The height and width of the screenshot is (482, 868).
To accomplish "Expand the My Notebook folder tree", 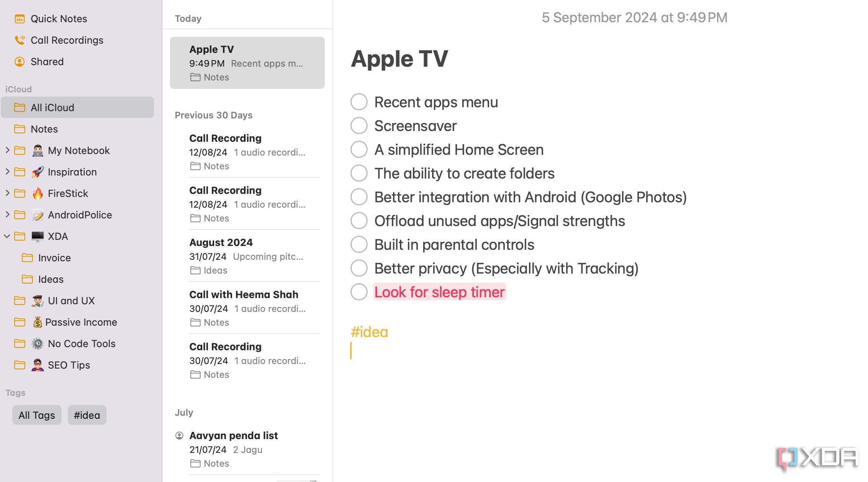I will pos(7,150).
